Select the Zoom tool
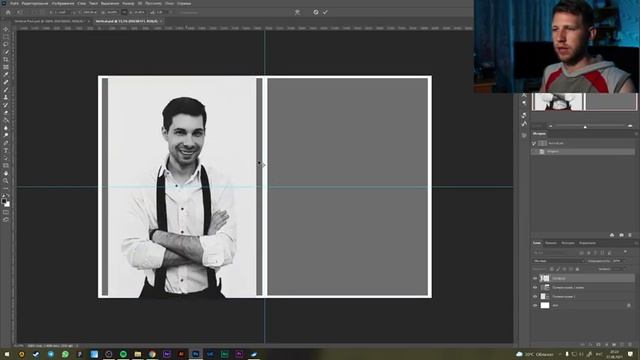This screenshot has height=360, width=640. click(x=6, y=181)
